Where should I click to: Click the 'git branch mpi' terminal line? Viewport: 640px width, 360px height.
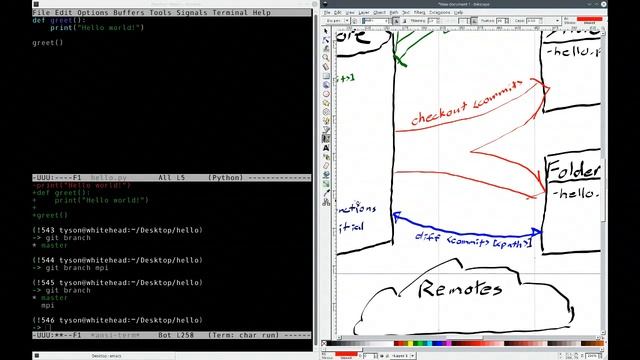pos(70,268)
